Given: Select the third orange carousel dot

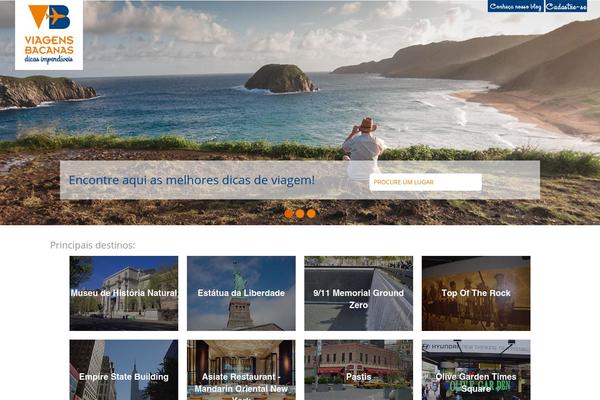Looking at the screenshot, I should coord(311,214).
